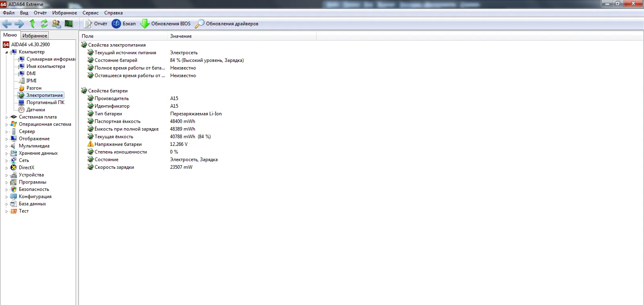Viewport: 644px width, 305px height.
Task: Expand the Сервер tree node
Action: click(x=6, y=132)
